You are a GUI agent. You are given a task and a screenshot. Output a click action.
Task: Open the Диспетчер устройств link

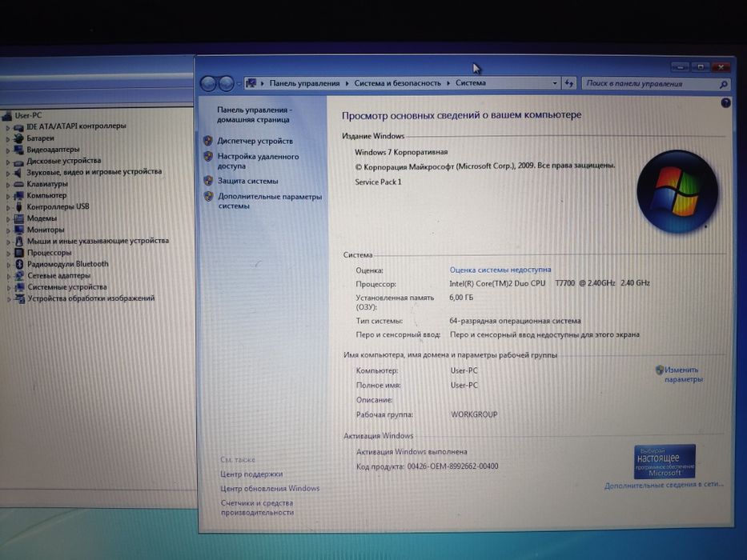(255, 141)
